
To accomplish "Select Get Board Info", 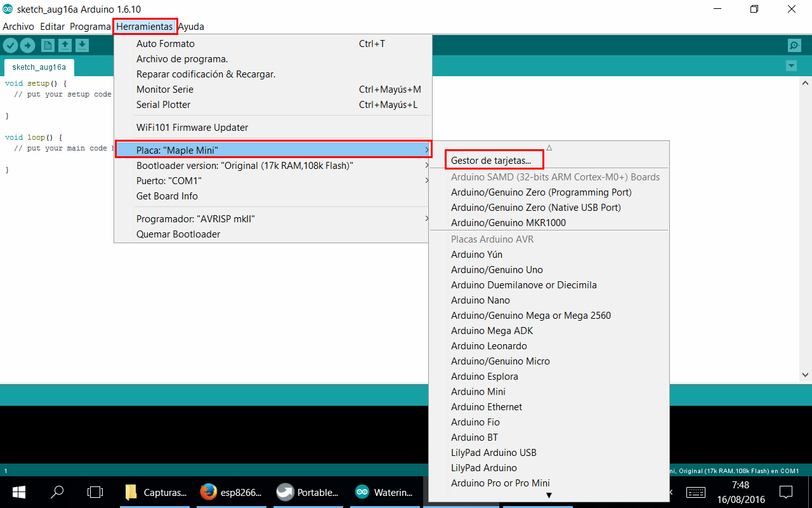I will [x=167, y=196].
